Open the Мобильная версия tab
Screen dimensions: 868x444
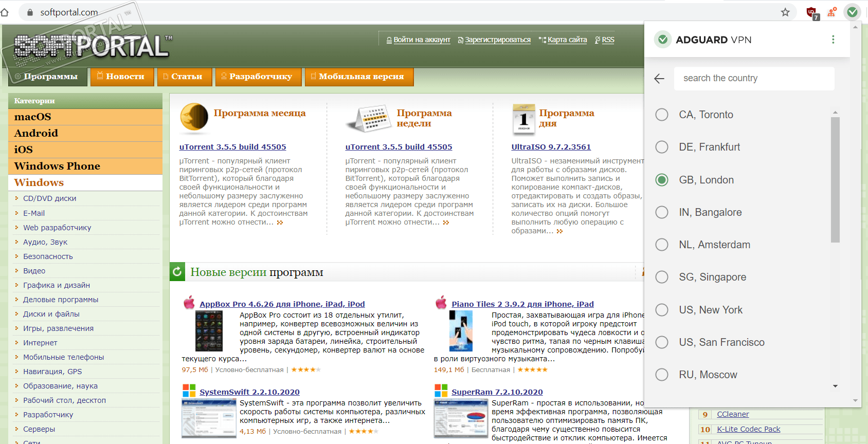tap(359, 77)
